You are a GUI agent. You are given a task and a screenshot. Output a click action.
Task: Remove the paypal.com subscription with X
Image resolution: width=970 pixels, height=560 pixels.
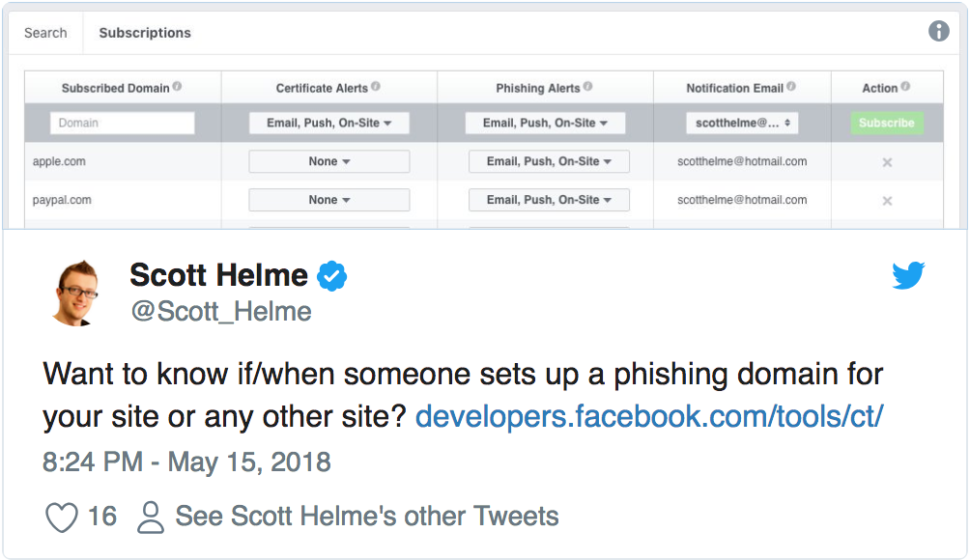887,201
